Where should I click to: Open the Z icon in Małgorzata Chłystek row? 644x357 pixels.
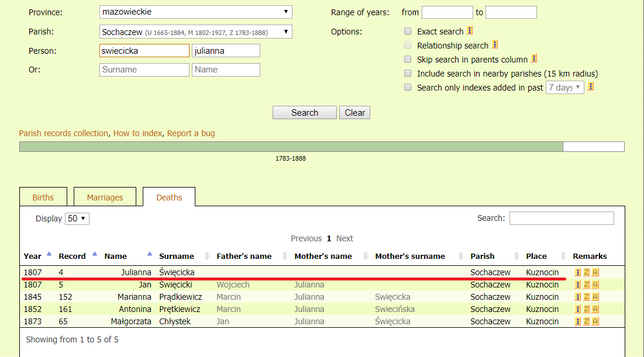(x=587, y=321)
